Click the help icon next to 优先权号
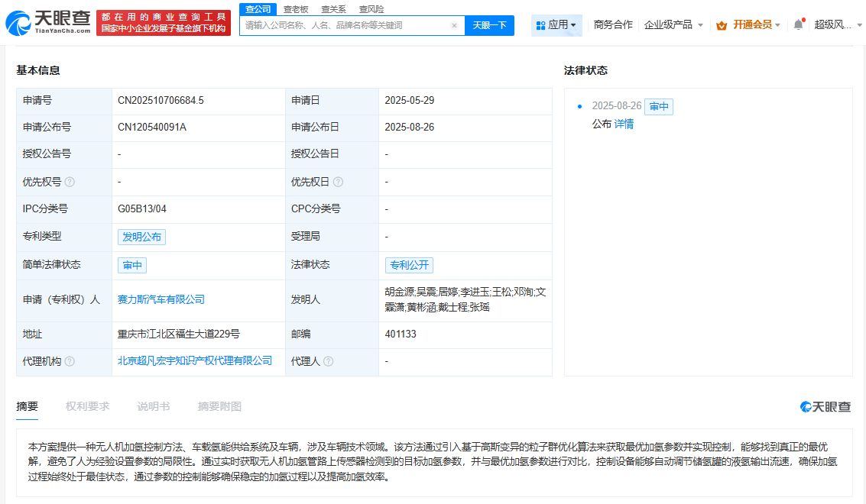 coord(70,182)
